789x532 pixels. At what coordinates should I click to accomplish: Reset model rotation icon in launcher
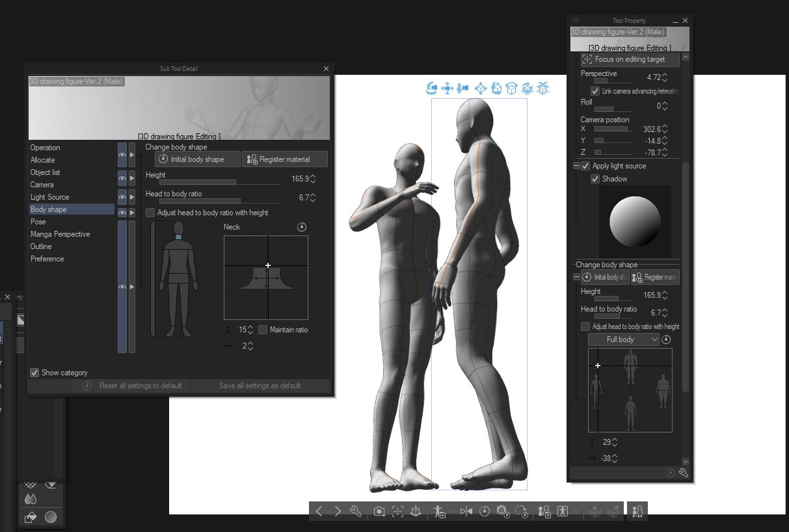click(x=521, y=511)
